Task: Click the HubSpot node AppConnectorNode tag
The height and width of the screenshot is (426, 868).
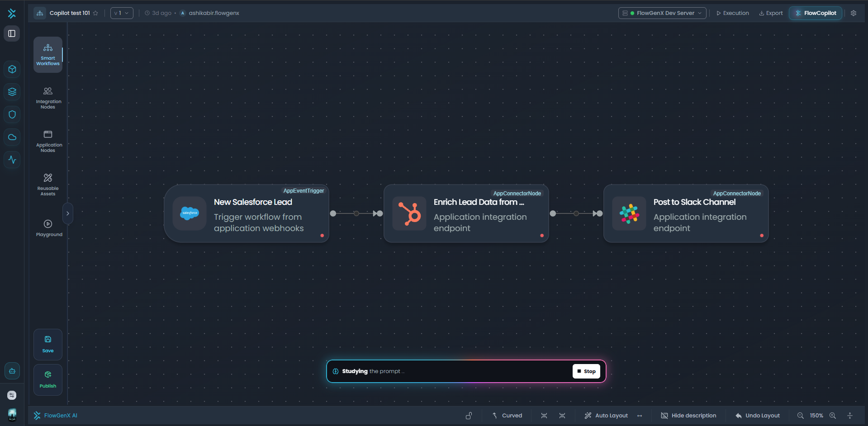Action: [x=517, y=194]
